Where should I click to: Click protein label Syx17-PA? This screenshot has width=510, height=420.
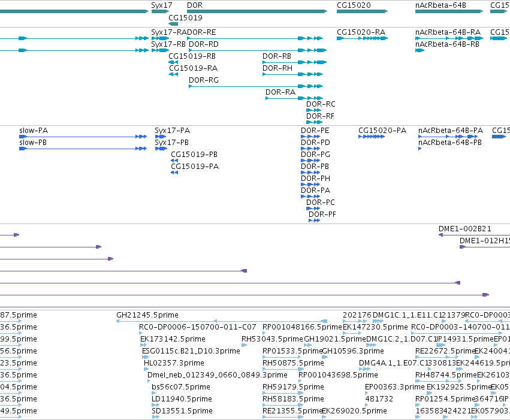coord(173,131)
